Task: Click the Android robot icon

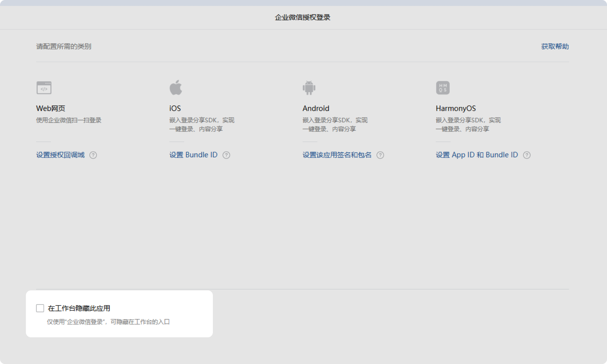Action: tap(309, 88)
